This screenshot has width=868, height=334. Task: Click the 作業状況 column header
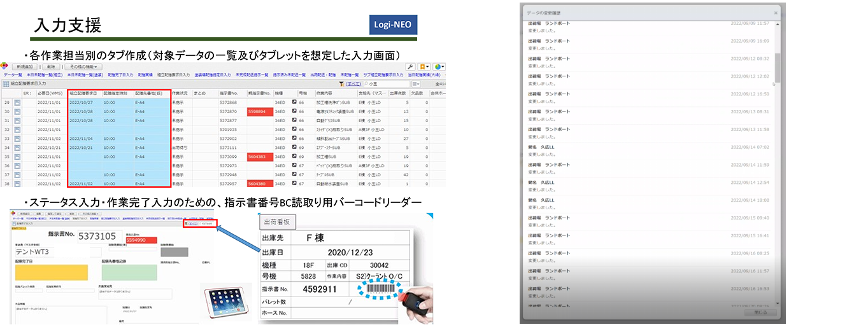(181, 92)
